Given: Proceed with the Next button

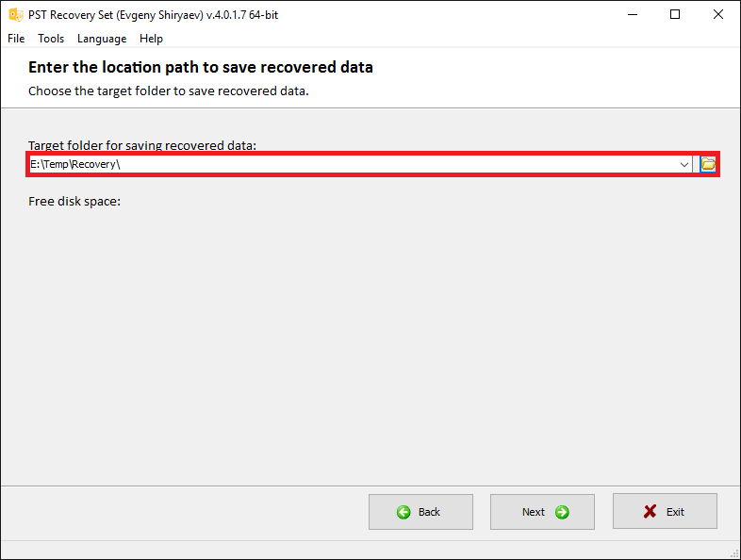Looking at the screenshot, I should pos(542,512).
